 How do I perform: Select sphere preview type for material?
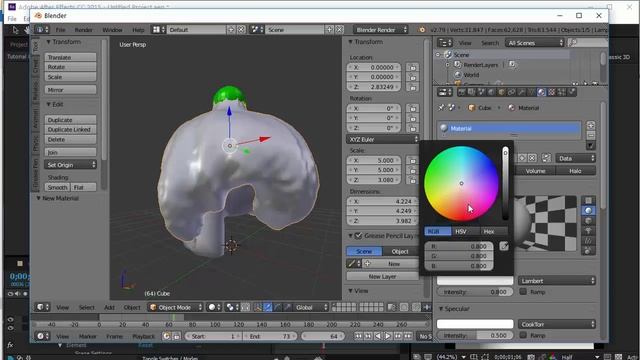(588, 210)
